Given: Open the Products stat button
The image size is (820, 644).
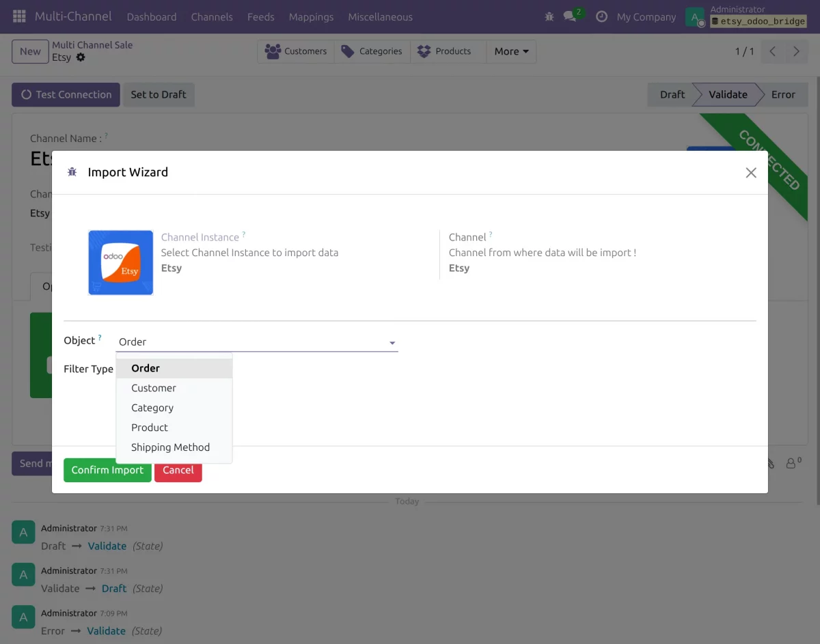Looking at the screenshot, I should [448, 51].
